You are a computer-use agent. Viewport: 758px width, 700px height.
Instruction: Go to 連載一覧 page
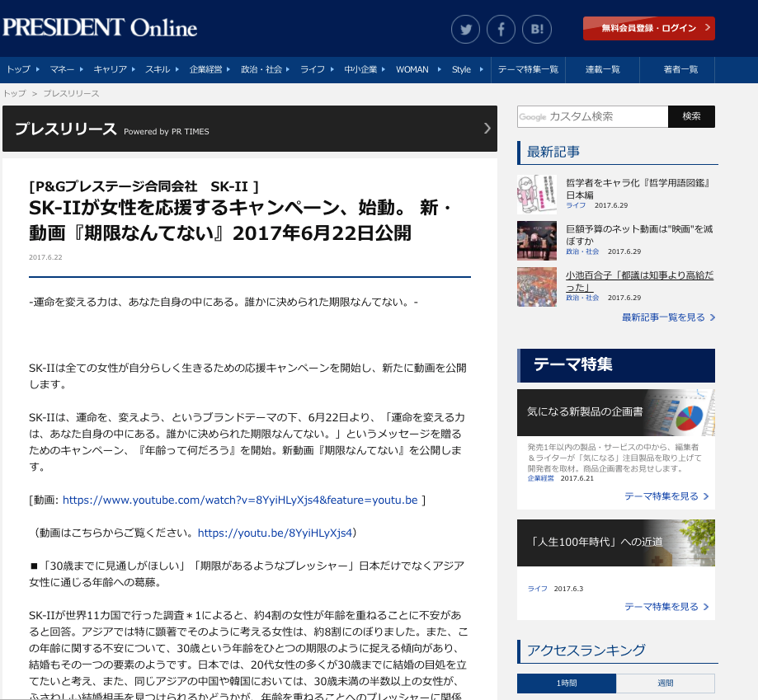tap(602, 69)
